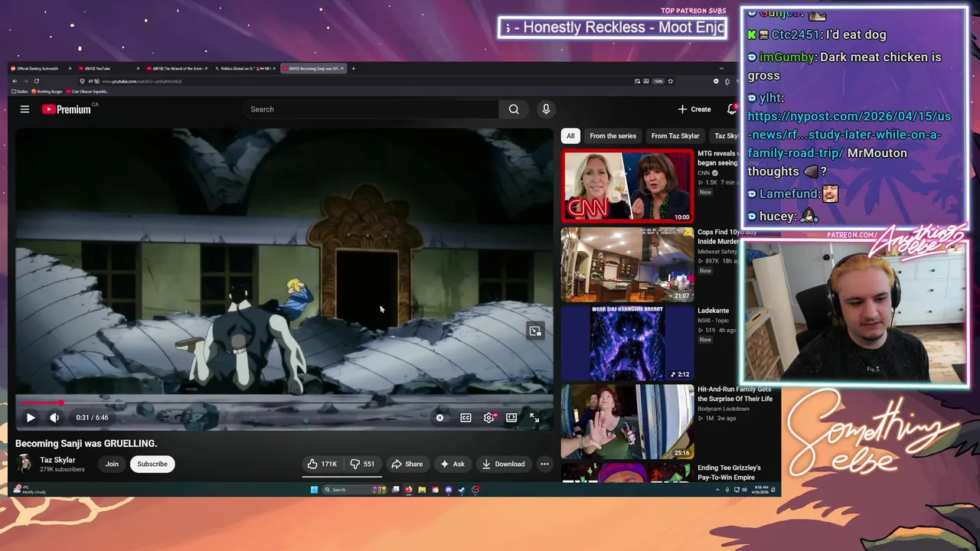Open a new browser tab

point(353,69)
